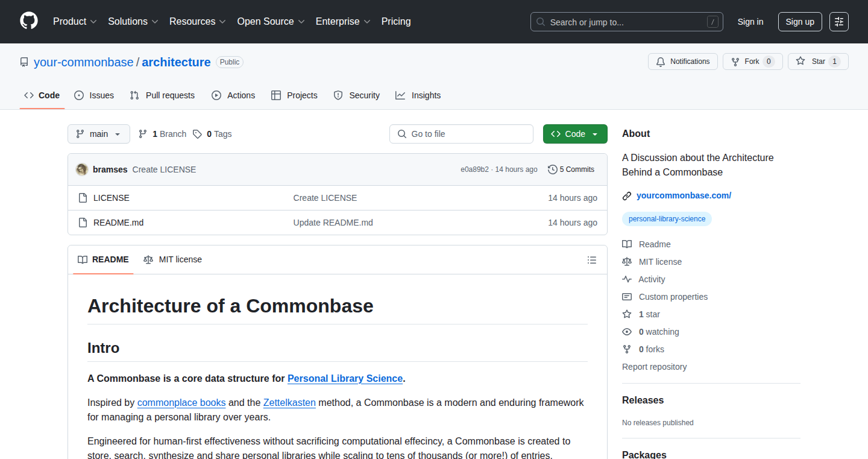The image size is (868, 459).
Task: Open the Resources menu
Action: [x=198, y=22]
